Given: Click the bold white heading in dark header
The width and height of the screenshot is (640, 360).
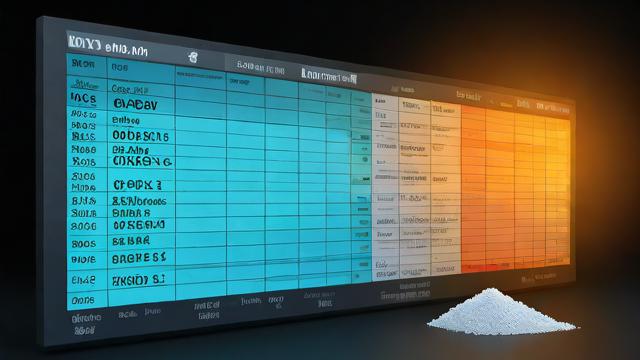Looking at the screenshot, I should coord(329,76).
